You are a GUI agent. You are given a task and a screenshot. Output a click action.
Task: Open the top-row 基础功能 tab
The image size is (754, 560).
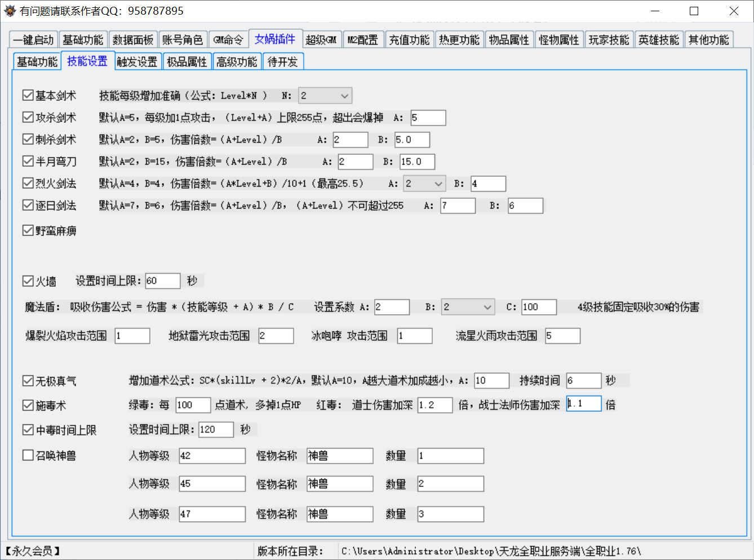tap(83, 39)
